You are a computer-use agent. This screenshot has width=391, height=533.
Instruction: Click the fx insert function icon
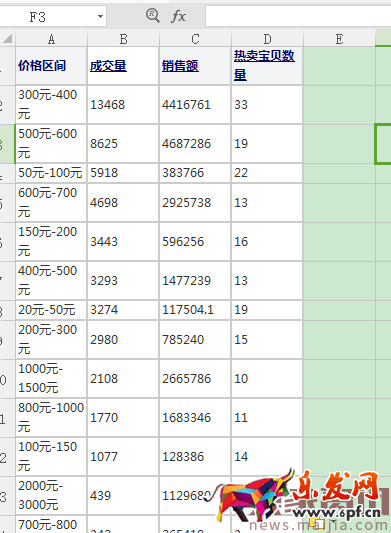pos(178,16)
